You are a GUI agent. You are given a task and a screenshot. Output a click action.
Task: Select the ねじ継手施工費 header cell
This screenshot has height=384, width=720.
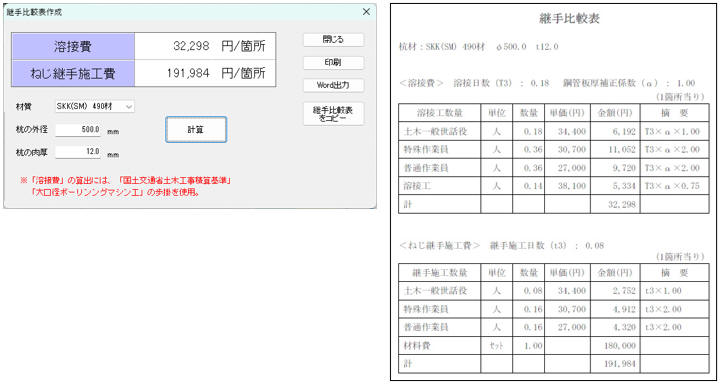tap(73, 73)
